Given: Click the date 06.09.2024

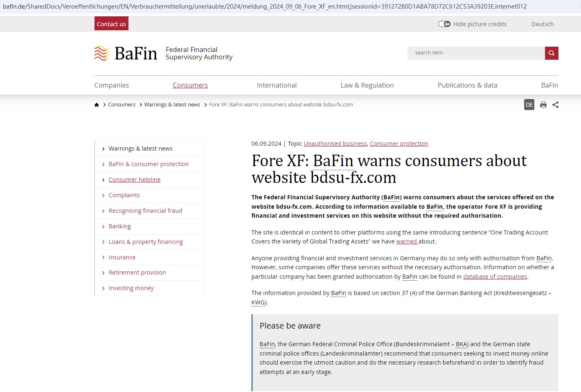Looking at the screenshot, I should point(266,144).
